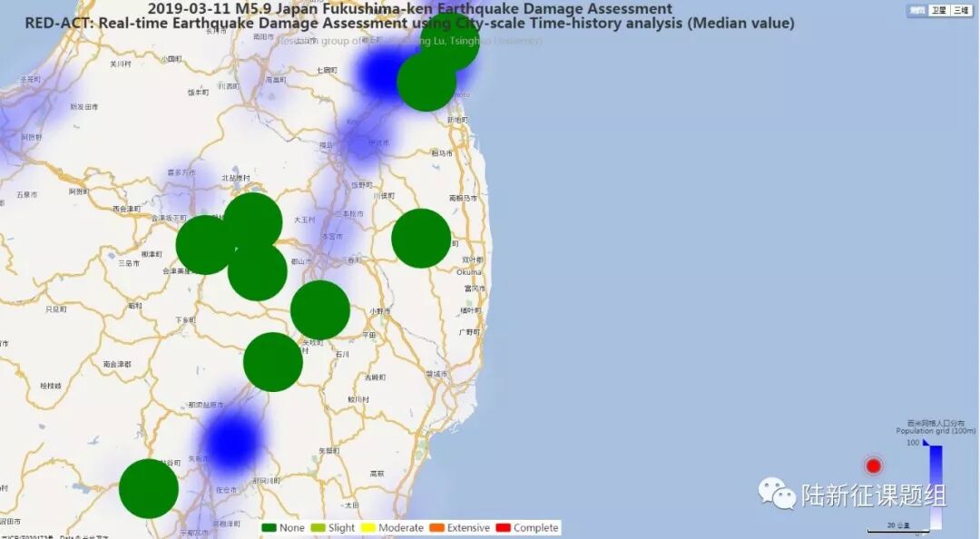Click the green damage marker beside 小野市
Viewport: 980px width, 539px height.
[320, 309]
